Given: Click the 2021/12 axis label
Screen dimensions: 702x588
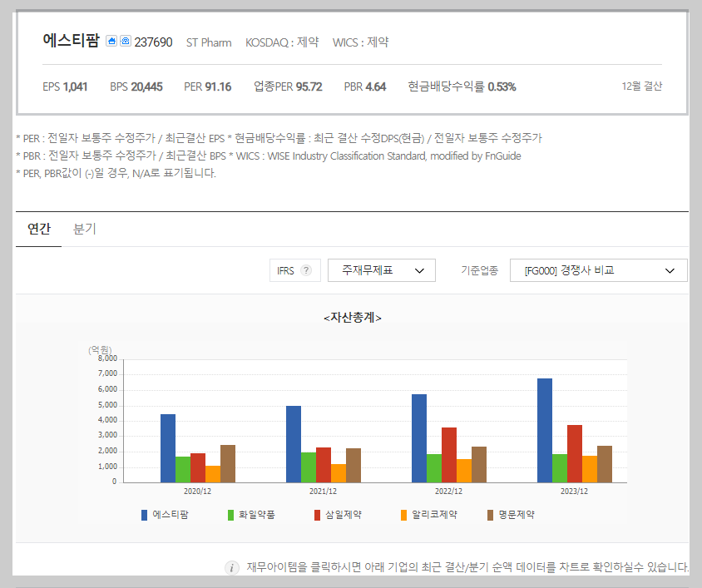Looking at the screenshot, I should click(323, 492).
